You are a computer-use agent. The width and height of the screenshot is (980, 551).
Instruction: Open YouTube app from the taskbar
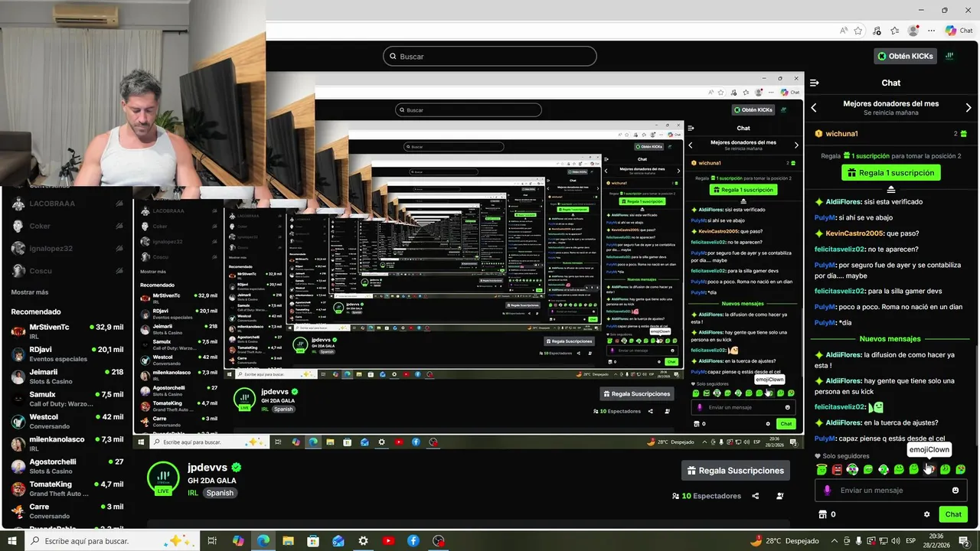pyautogui.click(x=388, y=541)
